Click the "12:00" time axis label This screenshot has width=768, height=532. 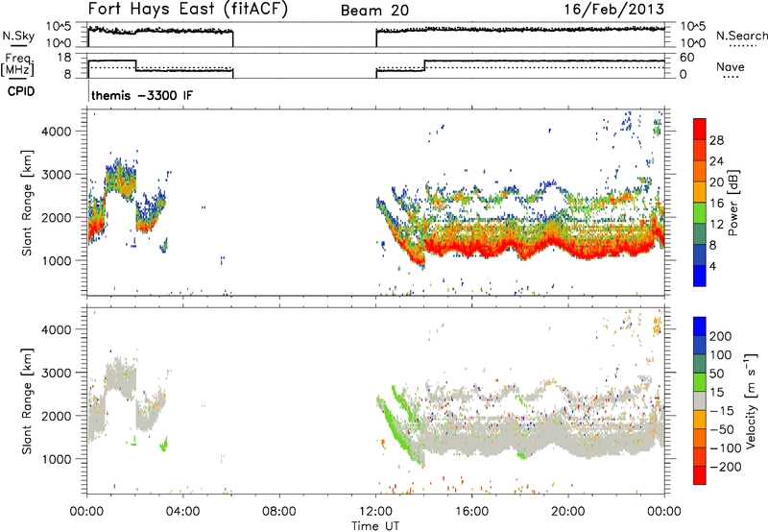(375, 512)
